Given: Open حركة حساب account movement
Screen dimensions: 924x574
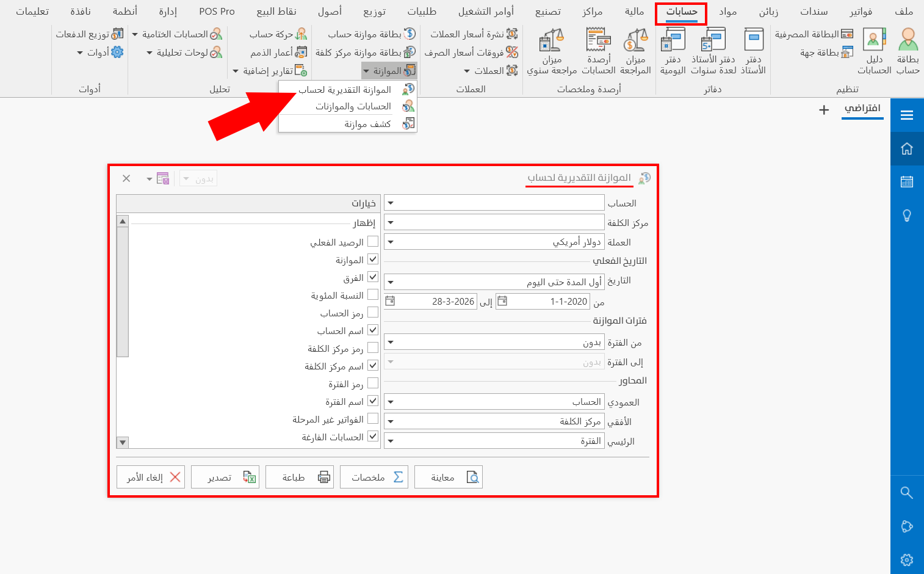Looking at the screenshot, I should (278, 34).
